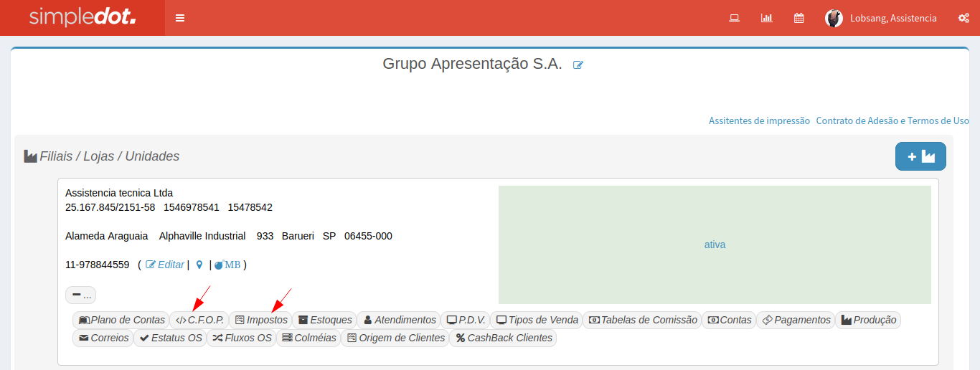Image resolution: width=980 pixels, height=370 pixels.
Task: Expand the collapsed options ellipsis button
Action: click(x=80, y=295)
